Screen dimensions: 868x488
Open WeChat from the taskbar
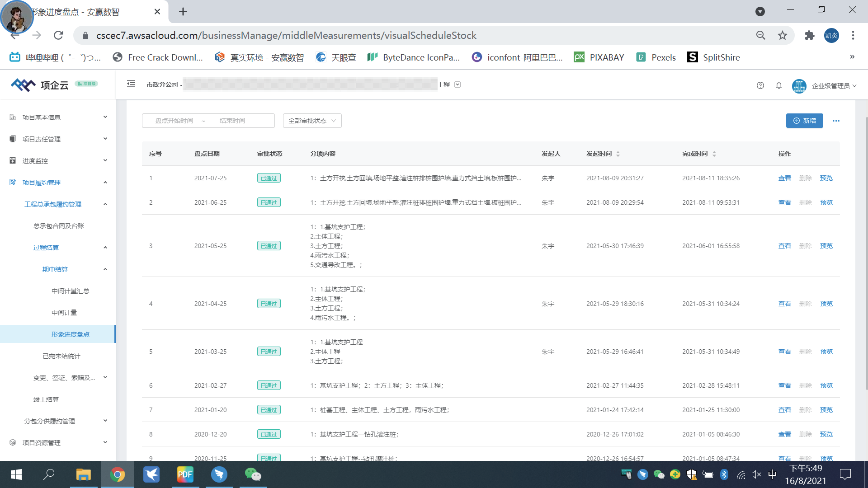point(253,474)
